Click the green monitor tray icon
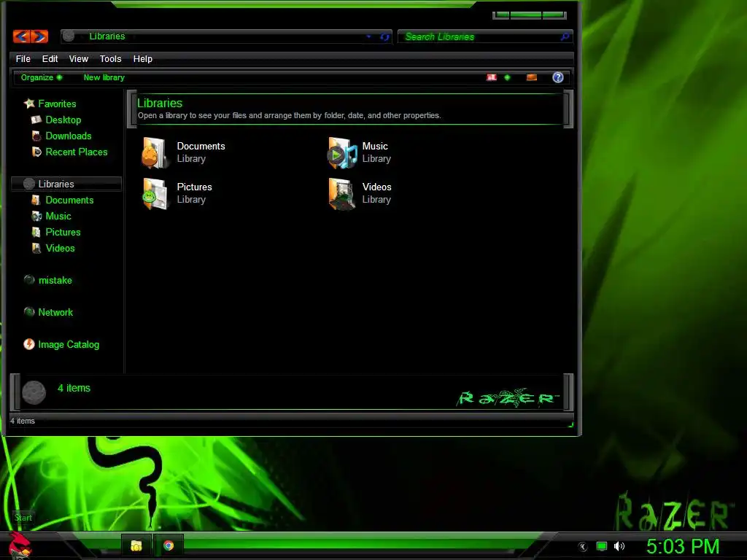The image size is (747, 560). [x=602, y=546]
